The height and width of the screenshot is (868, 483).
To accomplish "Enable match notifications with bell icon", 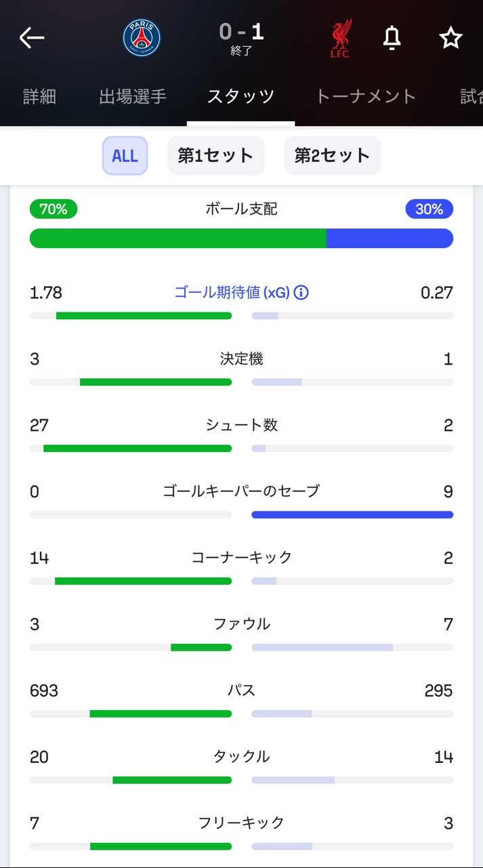I will pyautogui.click(x=392, y=39).
